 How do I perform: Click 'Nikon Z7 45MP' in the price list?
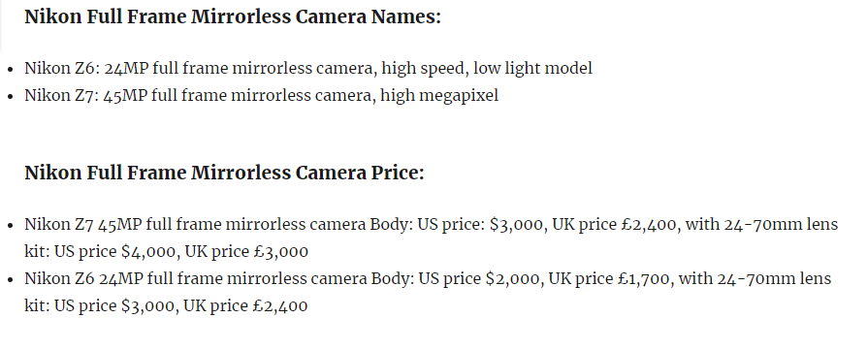[x=83, y=224]
